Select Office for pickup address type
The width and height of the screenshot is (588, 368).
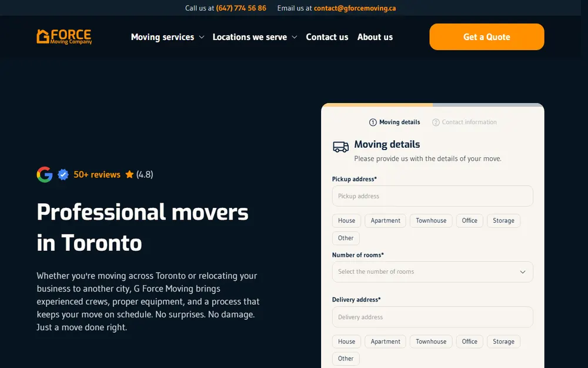469,221
